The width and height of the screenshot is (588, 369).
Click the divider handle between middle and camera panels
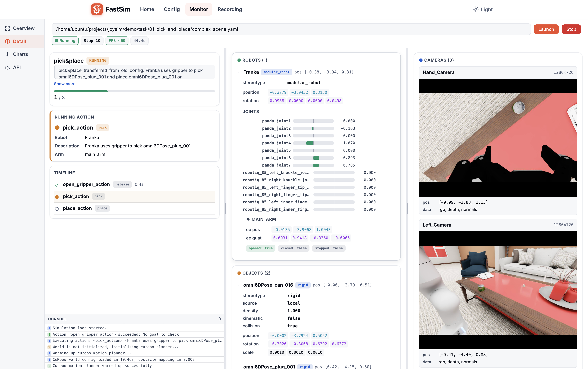[x=407, y=208]
